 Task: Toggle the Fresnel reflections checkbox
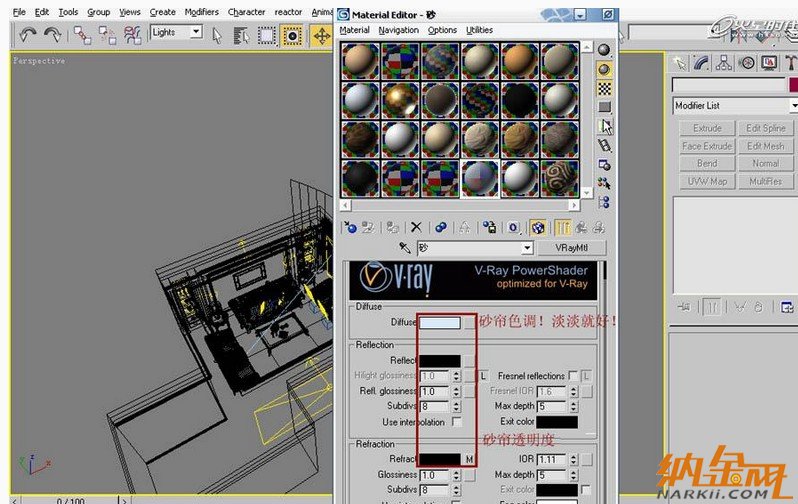pyautogui.click(x=573, y=376)
